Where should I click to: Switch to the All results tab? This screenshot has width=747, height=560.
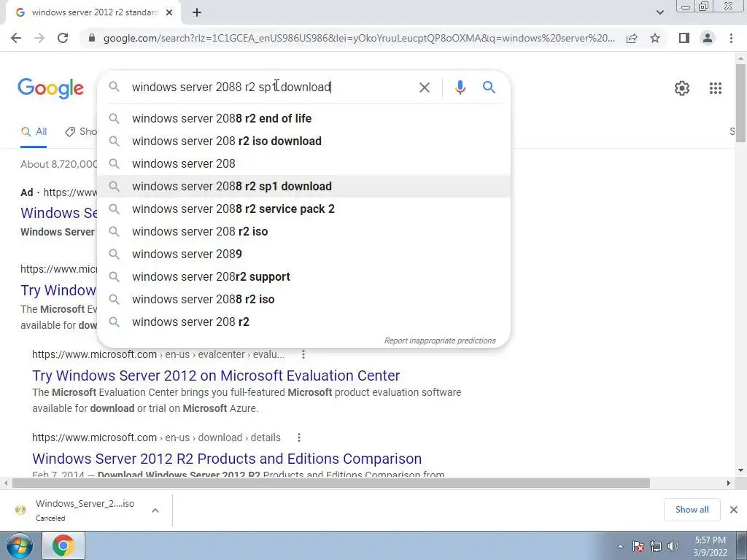click(x=34, y=132)
